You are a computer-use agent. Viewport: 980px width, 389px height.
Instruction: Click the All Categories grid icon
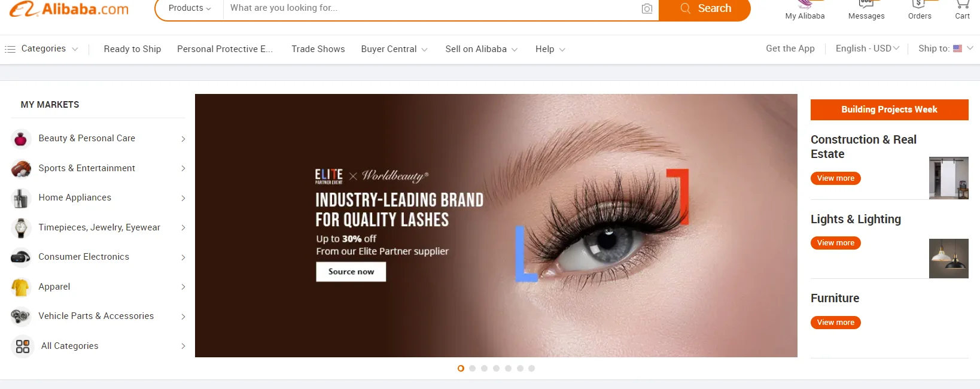[23, 346]
